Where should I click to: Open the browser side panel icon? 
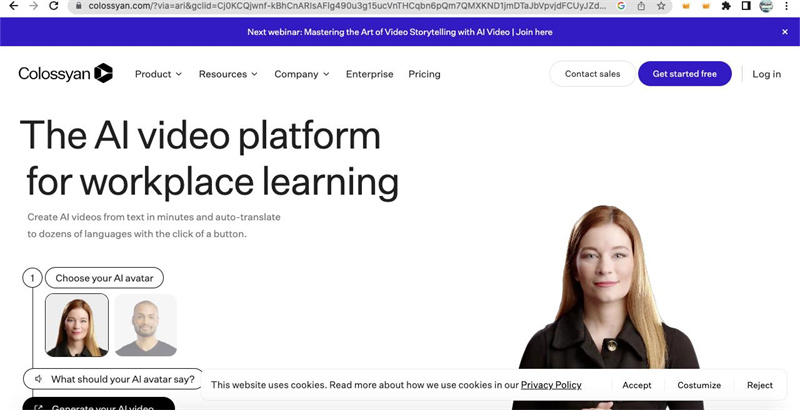coord(746,6)
